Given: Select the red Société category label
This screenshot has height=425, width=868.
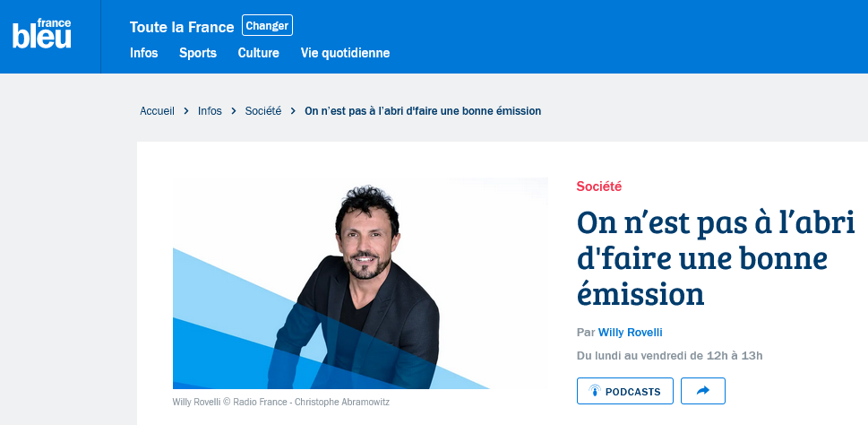Looking at the screenshot, I should (599, 186).
